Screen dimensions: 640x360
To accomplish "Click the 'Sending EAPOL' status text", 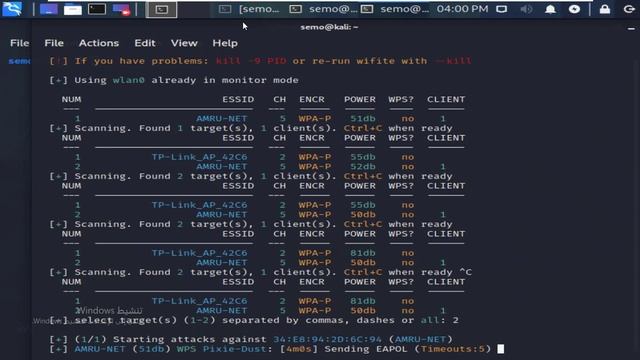I will pyautogui.click(x=366, y=349).
